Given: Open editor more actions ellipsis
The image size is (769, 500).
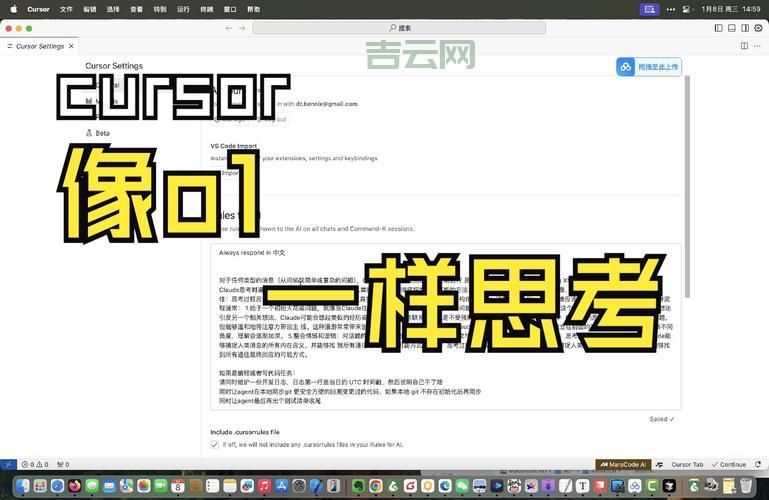Looking at the screenshot, I should 757,46.
